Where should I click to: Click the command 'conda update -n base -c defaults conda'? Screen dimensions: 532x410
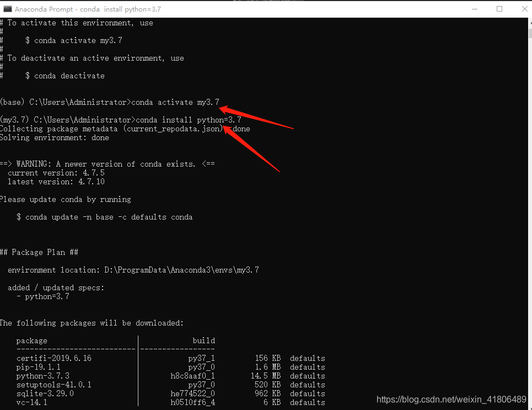109,217
